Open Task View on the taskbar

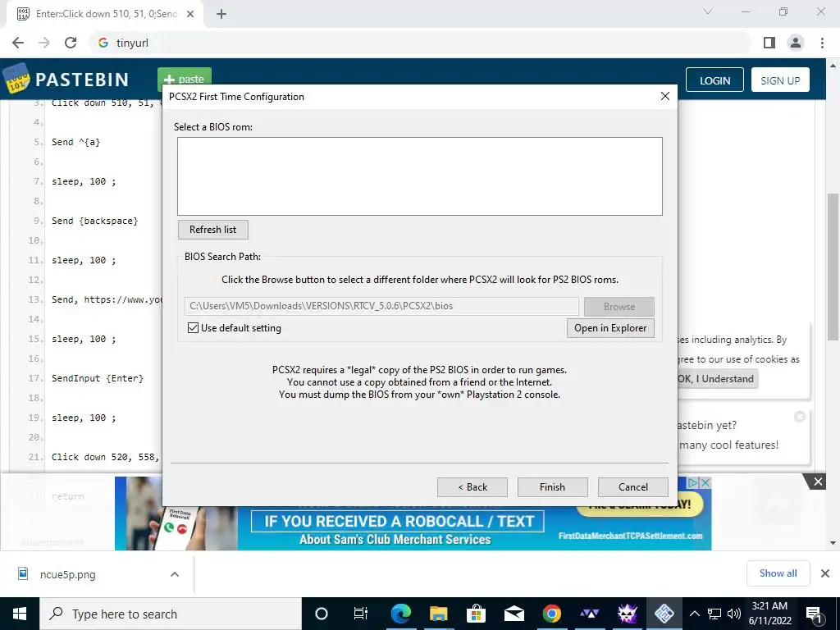pos(361,614)
